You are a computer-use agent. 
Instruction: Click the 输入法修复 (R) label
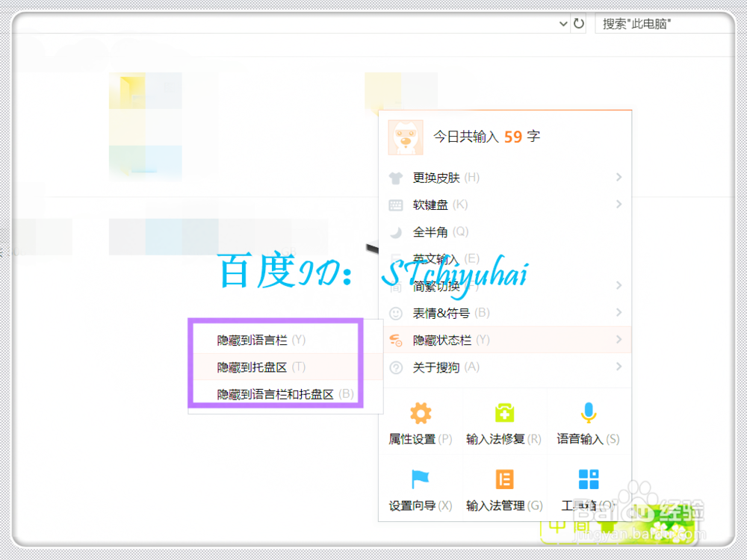coord(504,439)
